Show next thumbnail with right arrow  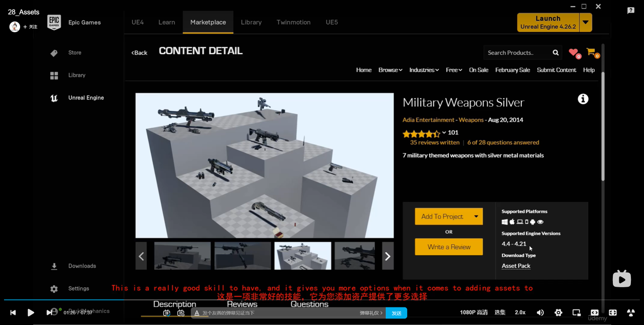[x=387, y=256]
